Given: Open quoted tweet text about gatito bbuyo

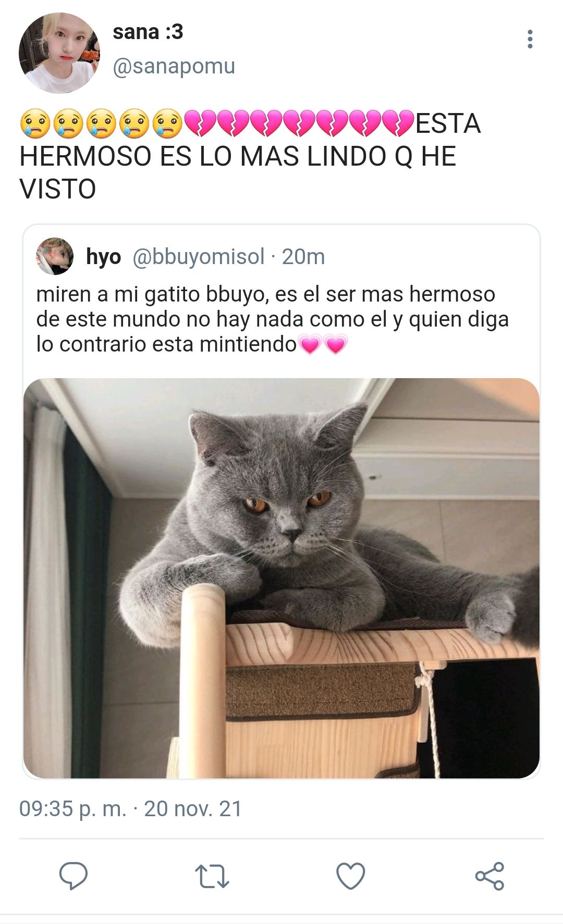Looking at the screenshot, I should click(x=272, y=319).
